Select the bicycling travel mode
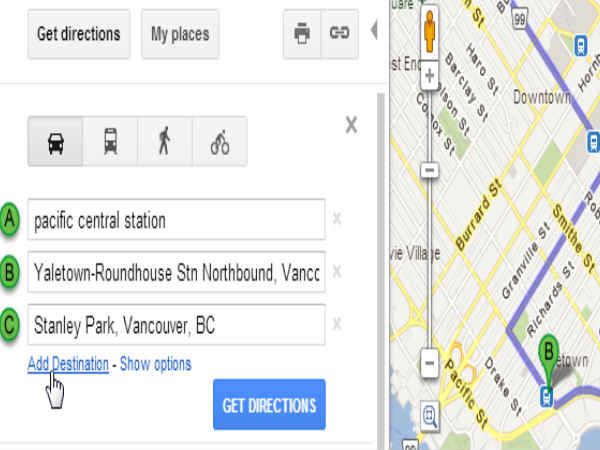 click(x=220, y=141)
